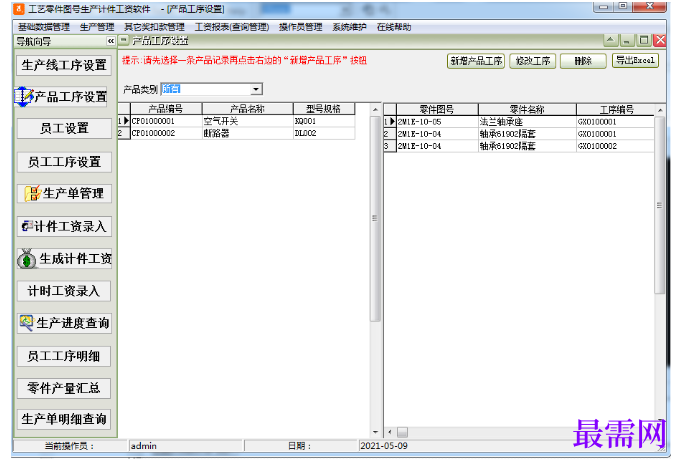Click the 计件工资录入 icon
Screen dimensions: 685x465
(x=27, y=226)
